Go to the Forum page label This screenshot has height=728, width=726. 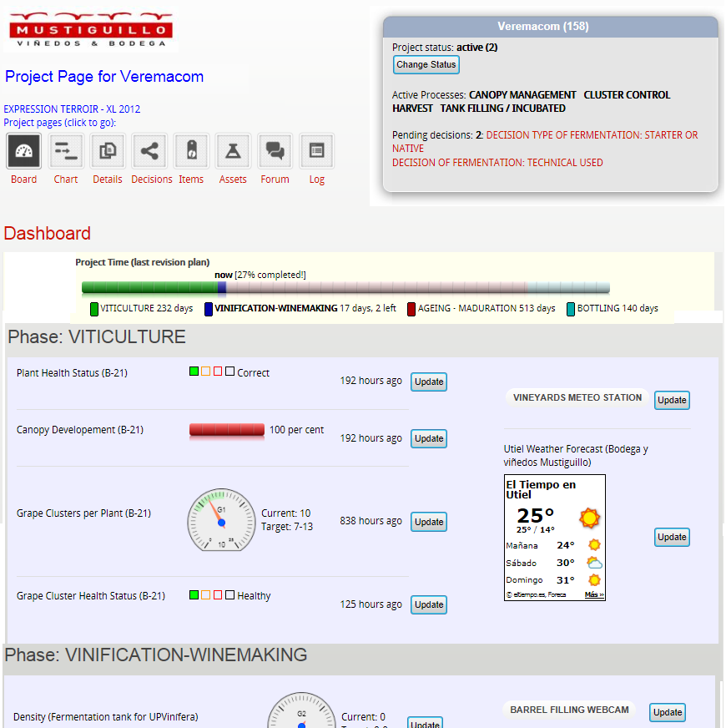pos(275,179)
